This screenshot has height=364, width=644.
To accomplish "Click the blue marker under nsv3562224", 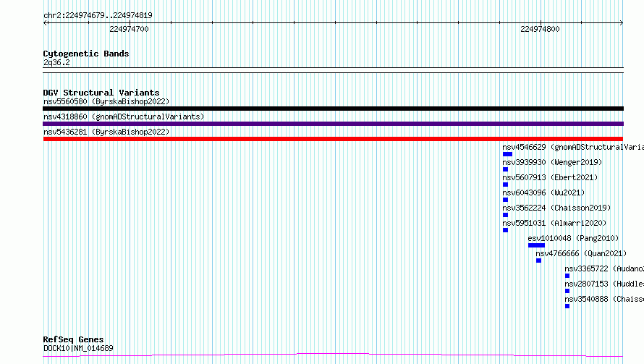I will 506,215.
